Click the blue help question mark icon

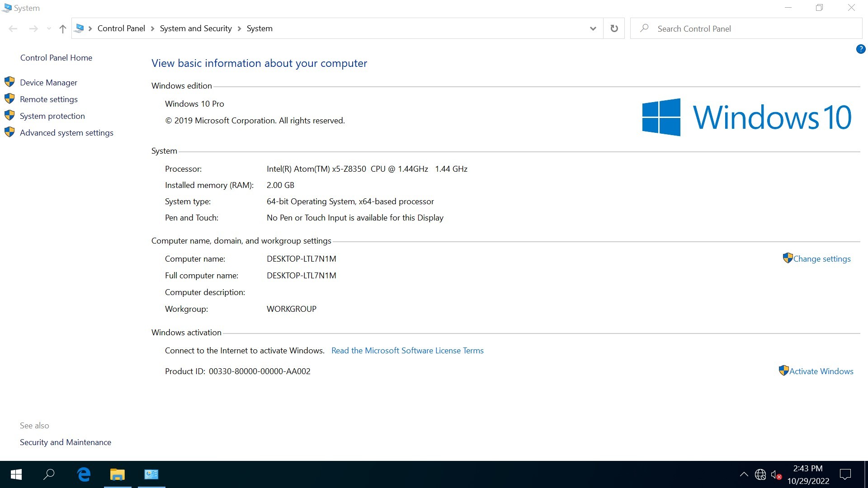pos(860,49)
